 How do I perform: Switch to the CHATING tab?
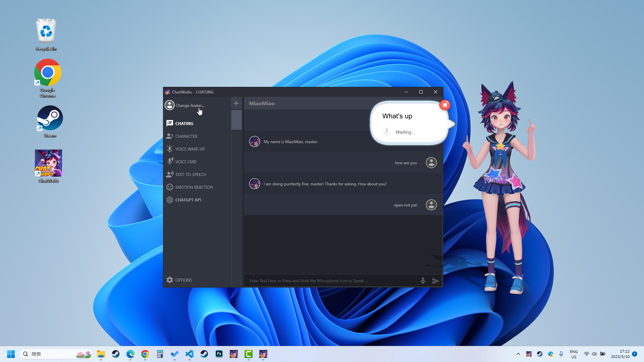click(184, 123)
